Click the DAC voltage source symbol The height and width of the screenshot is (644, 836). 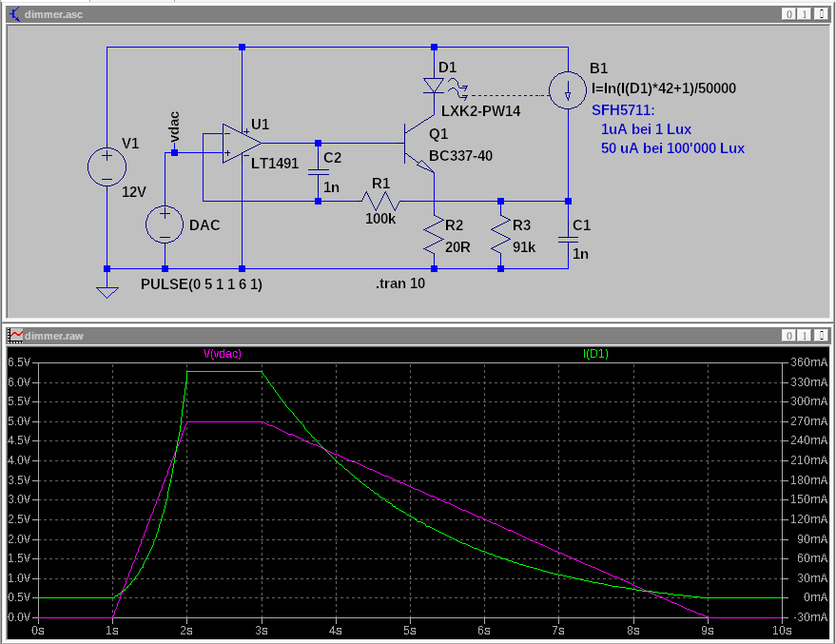[165, 224]
